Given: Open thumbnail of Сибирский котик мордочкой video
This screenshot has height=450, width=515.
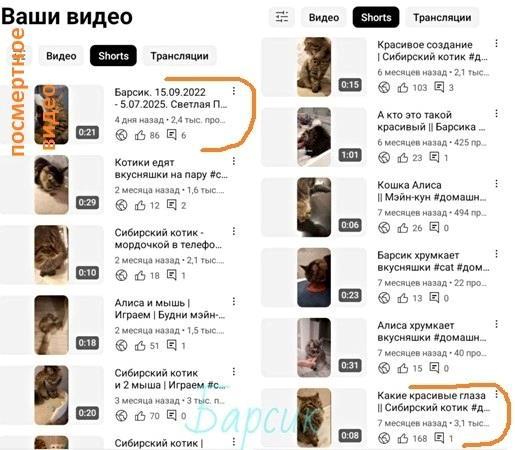Looking at the screenshot, I should pyautogui.click(x=52, y=255).
